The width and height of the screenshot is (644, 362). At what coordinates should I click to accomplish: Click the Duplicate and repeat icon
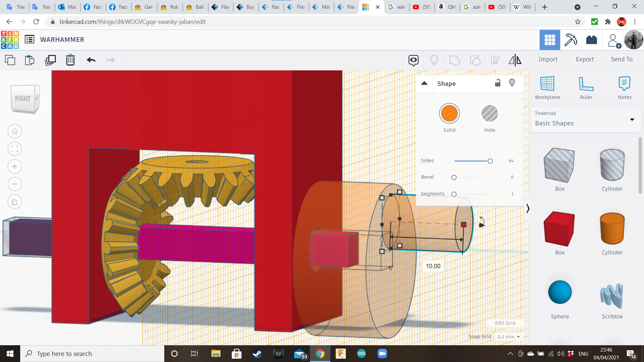pyautogui.click(x=50, y=60)
